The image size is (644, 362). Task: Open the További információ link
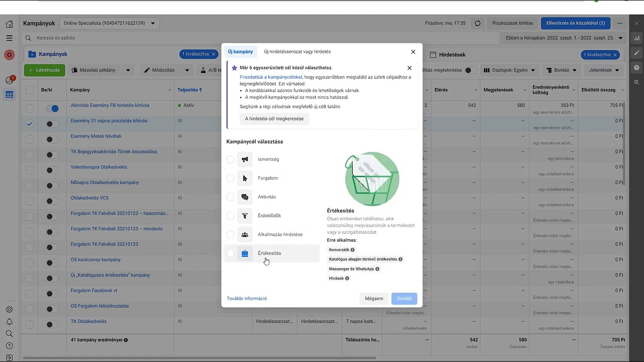pos(247,299)
